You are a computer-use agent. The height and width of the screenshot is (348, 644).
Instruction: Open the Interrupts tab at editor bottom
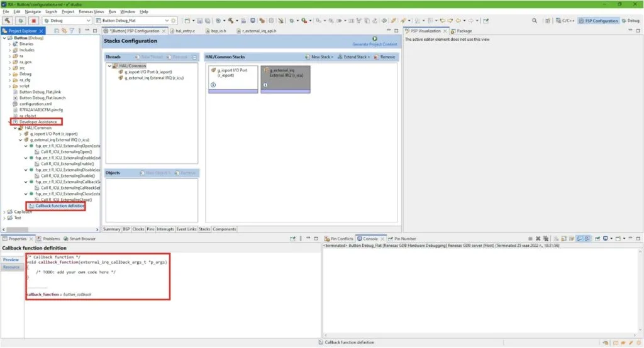(x=165, y=229)
